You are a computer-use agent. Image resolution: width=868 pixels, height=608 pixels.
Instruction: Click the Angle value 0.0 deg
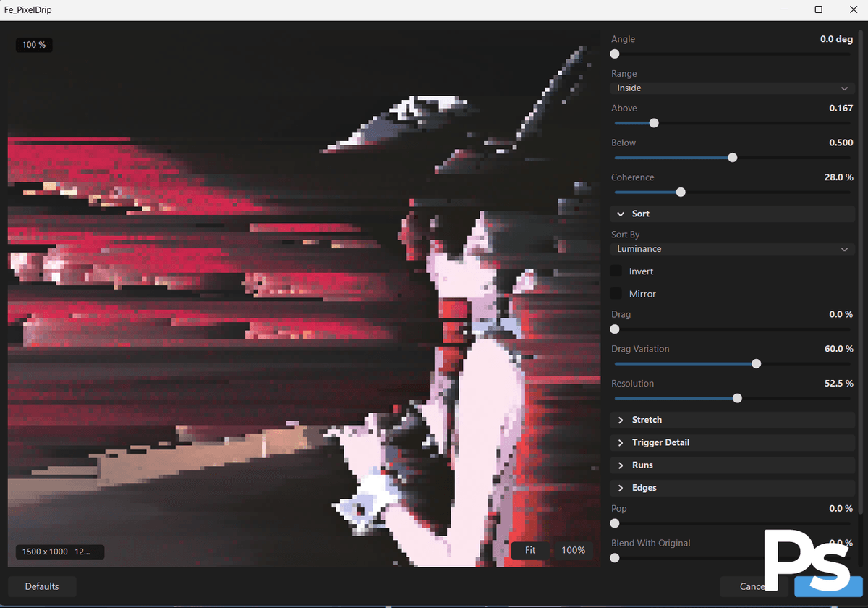(x=836, y=39)
